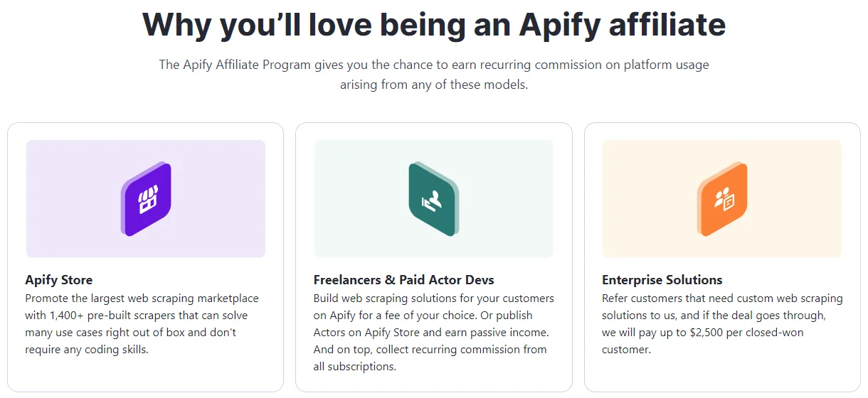Image resolution: width=868 pixels, height=398 pixels.
Task: Click the "Build web scraping solutions for your customers" line
Action: click(x=433, y=298)
